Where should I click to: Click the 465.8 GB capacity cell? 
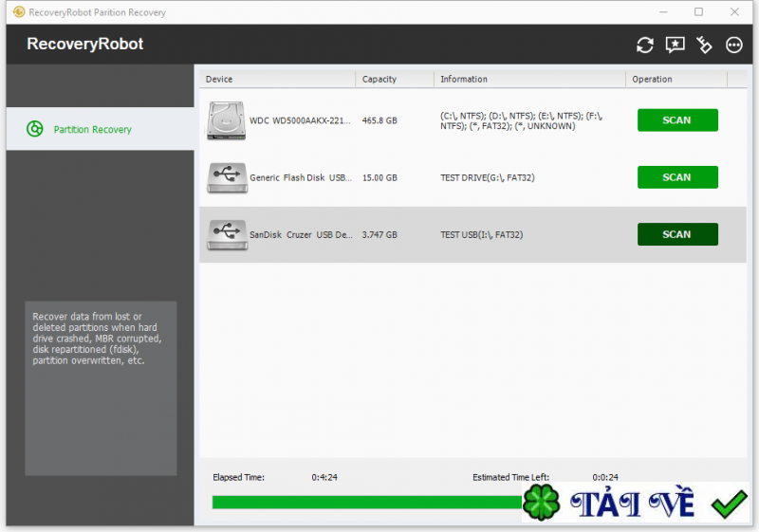click(379, 120)
